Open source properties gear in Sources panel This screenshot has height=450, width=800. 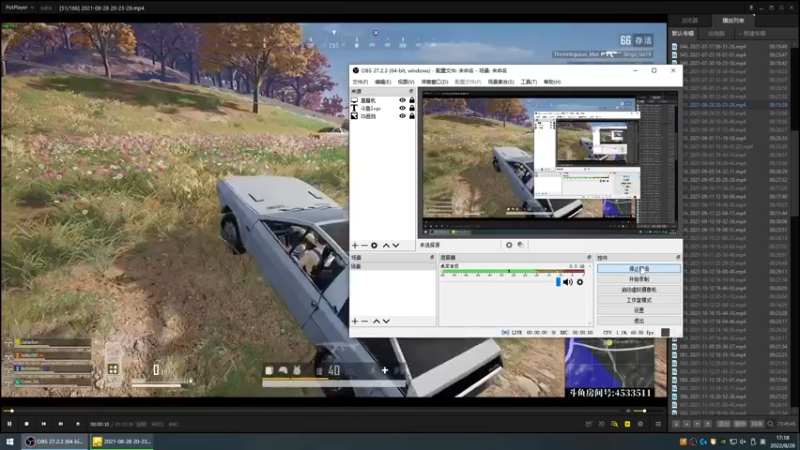pos(374,245)
